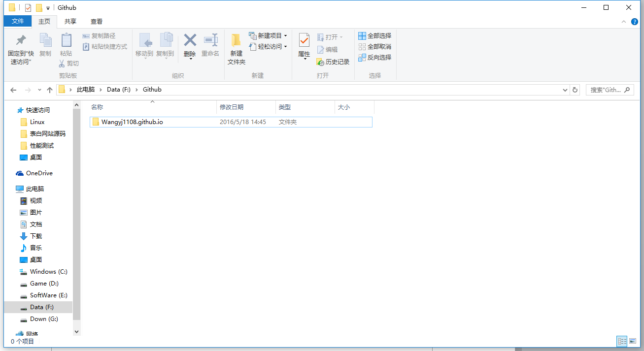This screenshot has width=644, height=351.
Task: Click the Forward navigation arrow
Action: [x=28, y=90]
